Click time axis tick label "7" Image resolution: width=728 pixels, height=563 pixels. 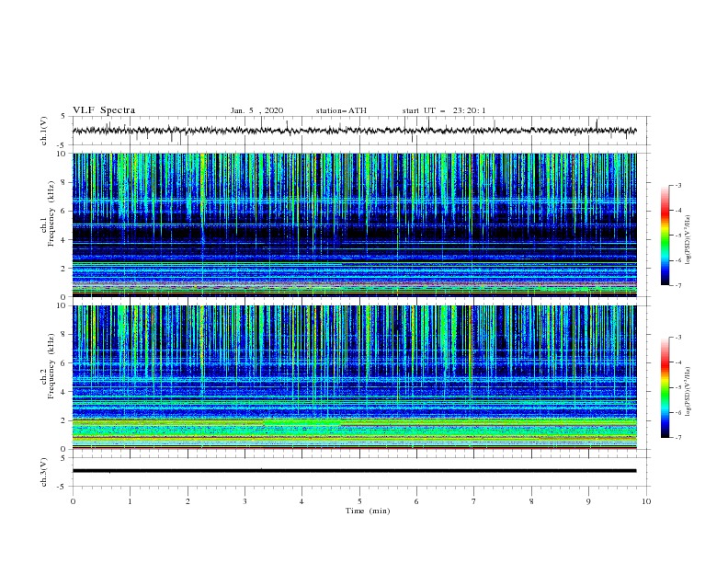point(474,501)
